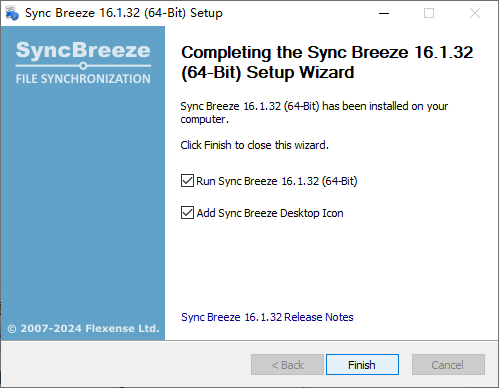Click the Sync Breeze installer icon in title bar
This screenshot has height=388, width=499.
[12, 13]
